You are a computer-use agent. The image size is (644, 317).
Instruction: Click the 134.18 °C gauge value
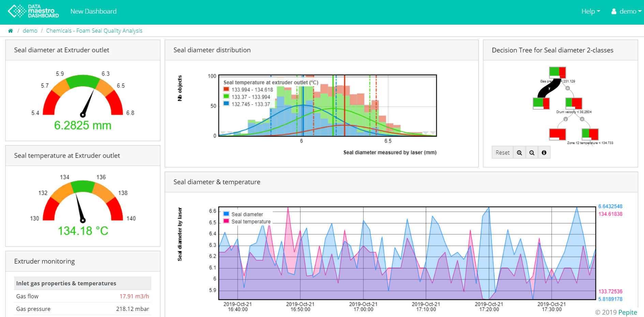pos(83,231)
